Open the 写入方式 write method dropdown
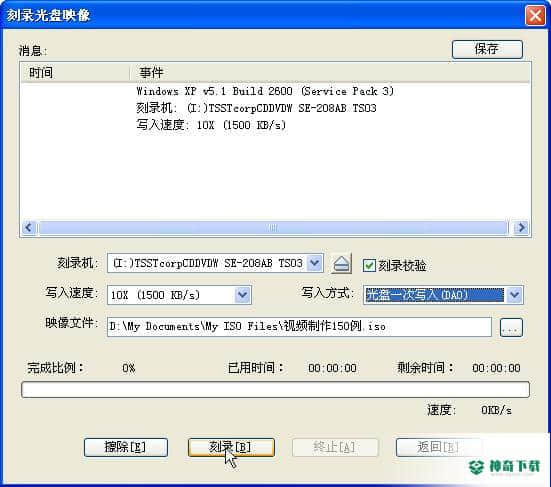The width and height of the screenshot is (551, 487). click(514, 294)
